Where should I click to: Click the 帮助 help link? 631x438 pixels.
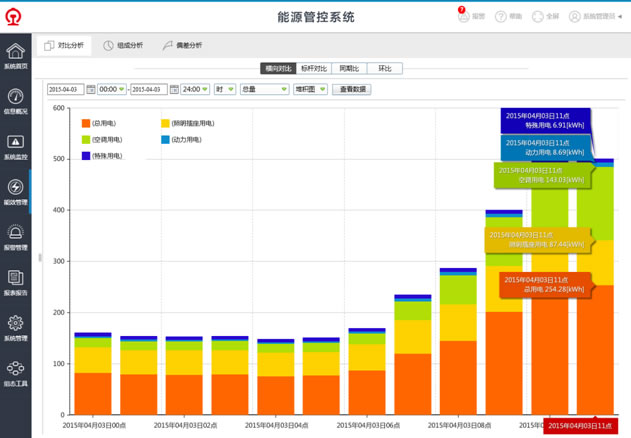point(516,17)
